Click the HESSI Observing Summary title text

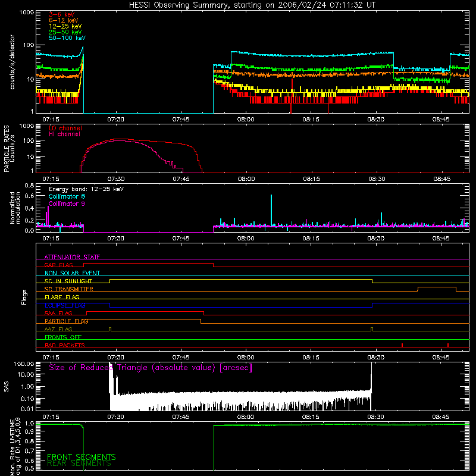252,5
